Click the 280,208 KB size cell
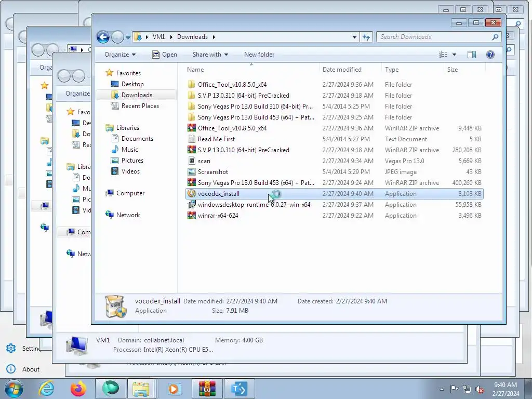Image resolution: width=532 pixels, height=399 pixels. click(467, 150)
